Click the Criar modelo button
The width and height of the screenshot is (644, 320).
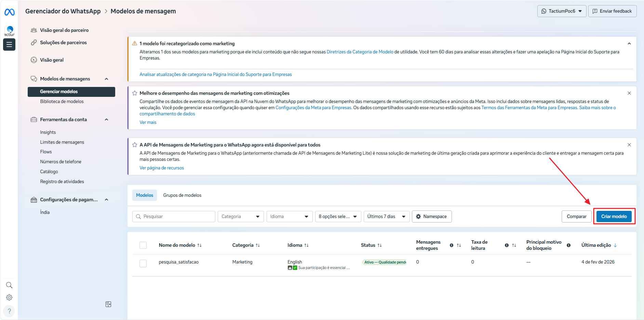(x=614, y=216)
